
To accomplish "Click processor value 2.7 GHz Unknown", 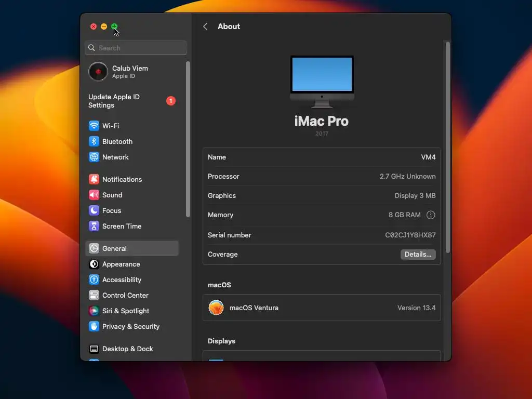I will click(407, 177).
